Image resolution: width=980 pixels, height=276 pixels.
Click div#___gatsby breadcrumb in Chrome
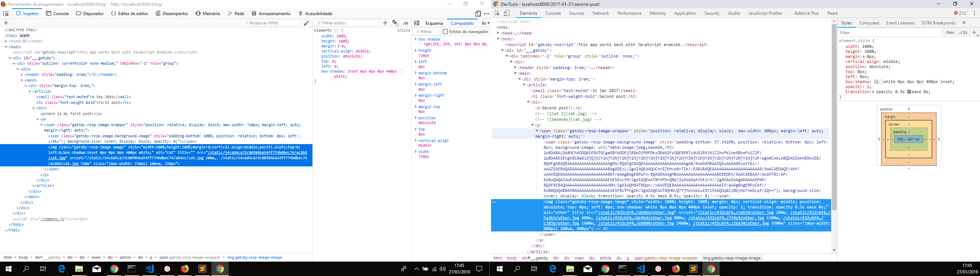[x=535, y=258]
